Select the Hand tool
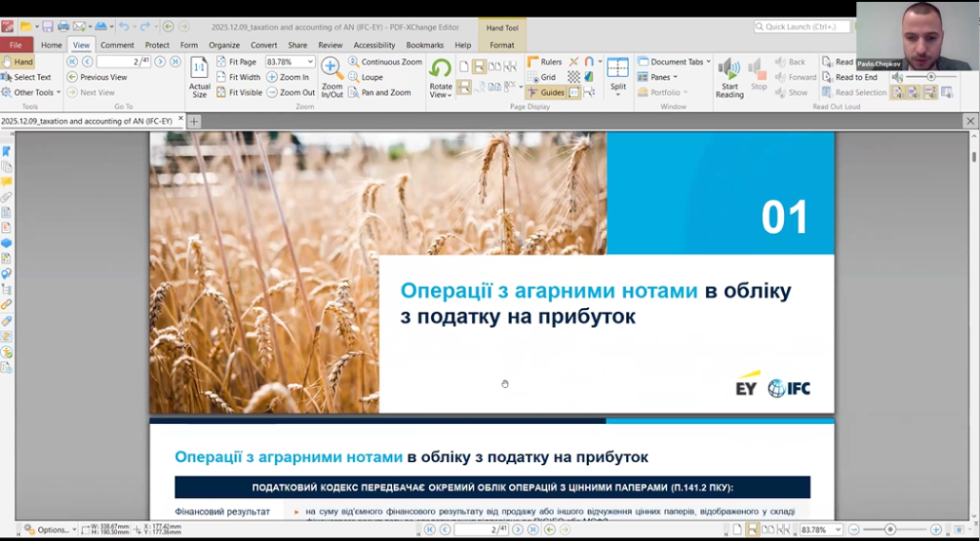Image resolution: width=980 pixels, height=541 pixels. tap(18, 62)
